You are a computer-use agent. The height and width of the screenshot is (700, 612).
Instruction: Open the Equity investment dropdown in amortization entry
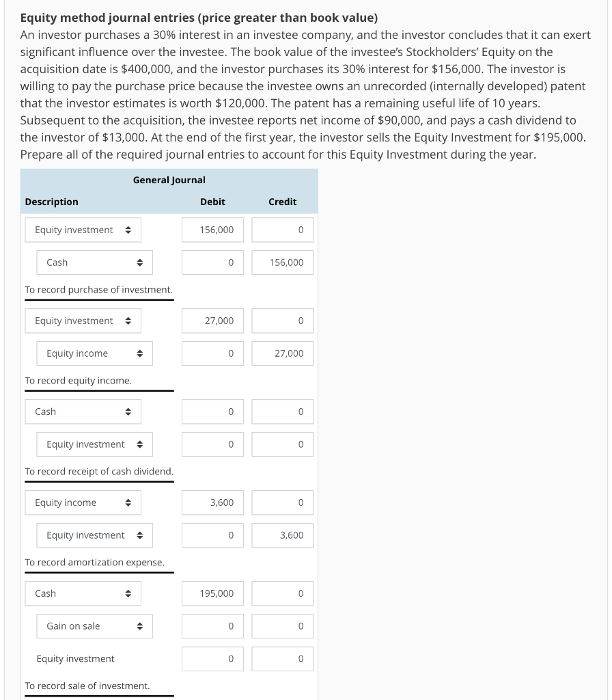point(94,535)
